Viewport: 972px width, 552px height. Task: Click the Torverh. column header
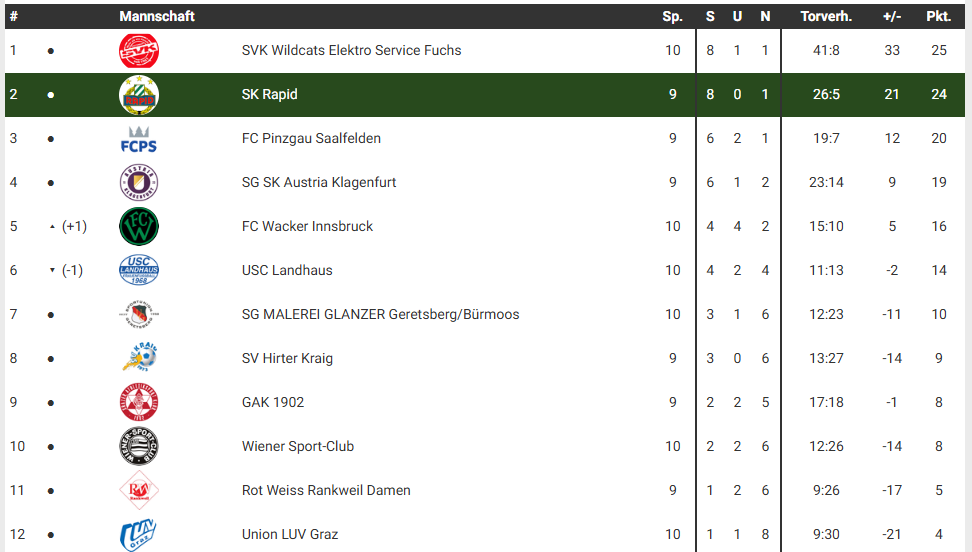(x=826, y=16)
